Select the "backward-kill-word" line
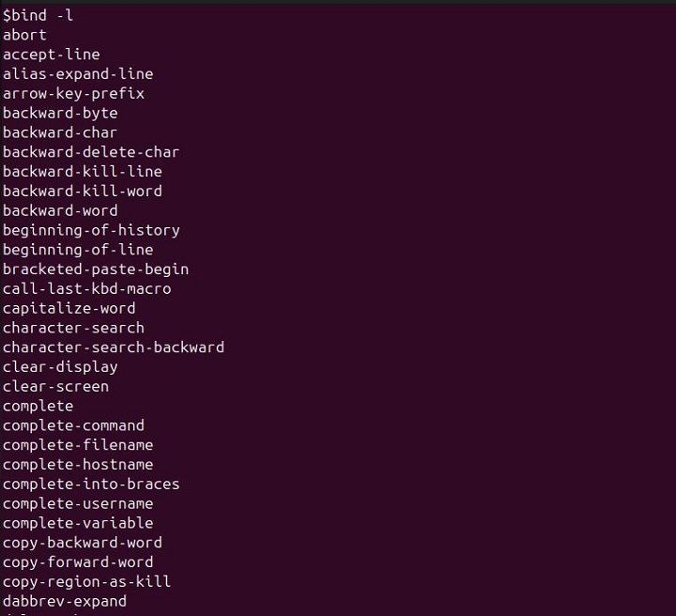The image size is (676, 616). coord(83,191)
